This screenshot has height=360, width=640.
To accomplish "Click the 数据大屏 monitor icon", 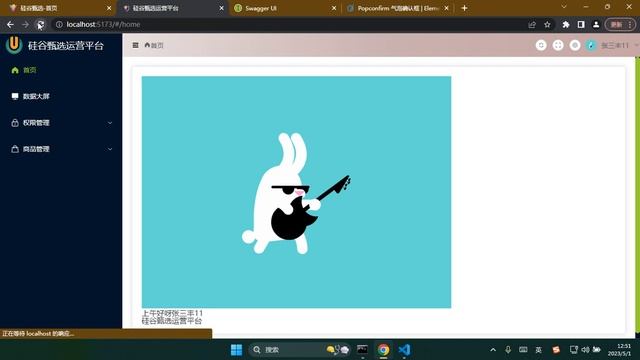I will point(15,96).
